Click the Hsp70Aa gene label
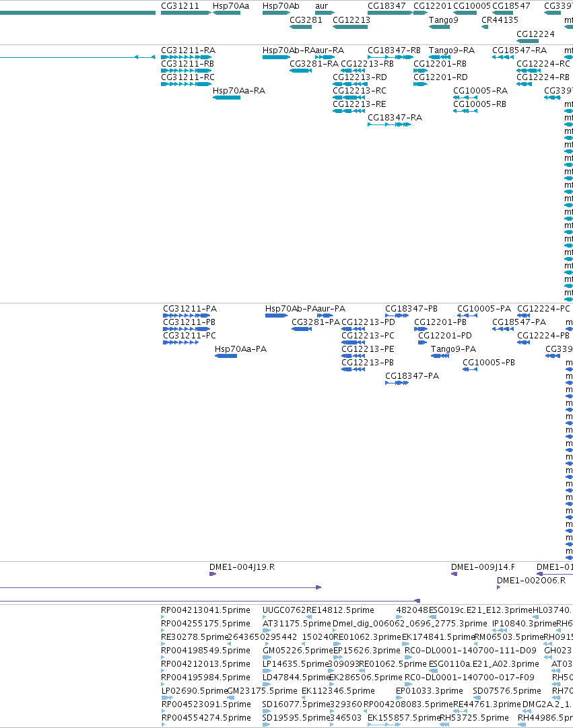 pyautogui.click(x=230, y=6)
